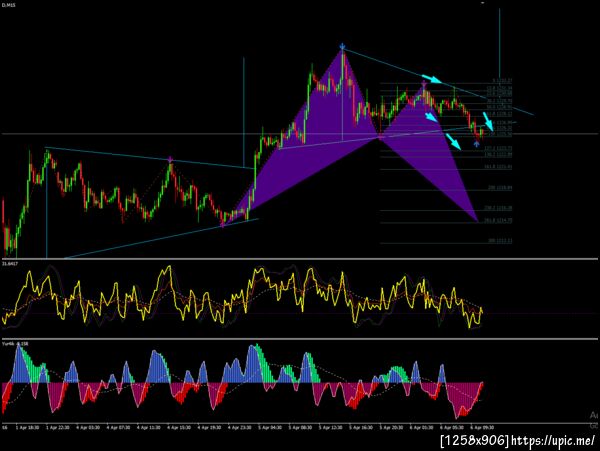Select the blue up arrow below the latest low
This screenshot has height=451, width=600.
476,144
